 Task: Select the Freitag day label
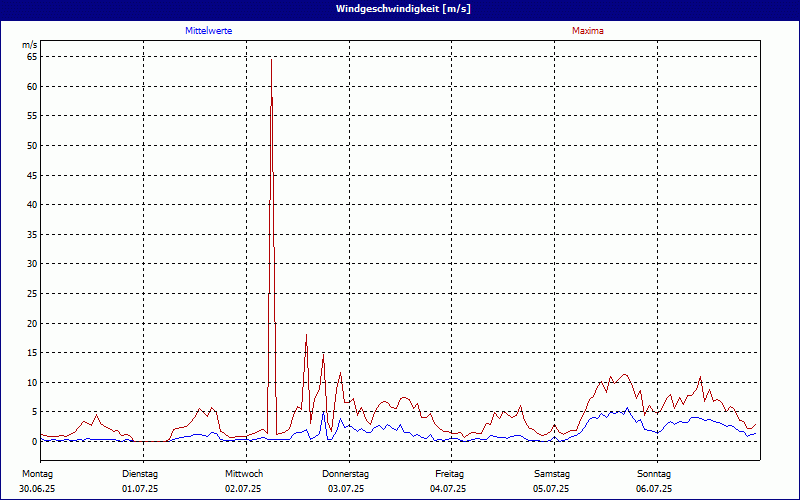pyautogui.click(x=449, y=474)
